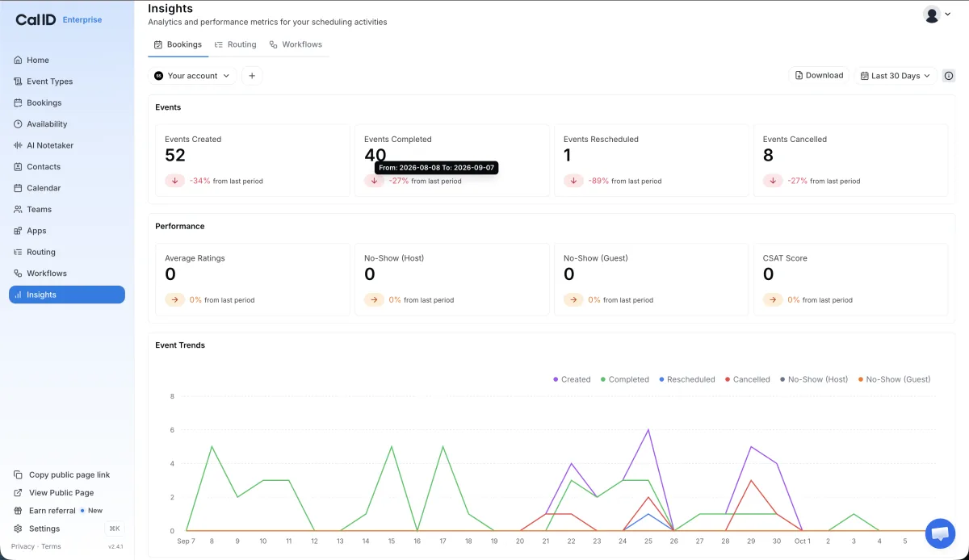Viewport: 969px width, 560px height.
Task: Click the Events Rescheduled card
Action: coord(651,160)
